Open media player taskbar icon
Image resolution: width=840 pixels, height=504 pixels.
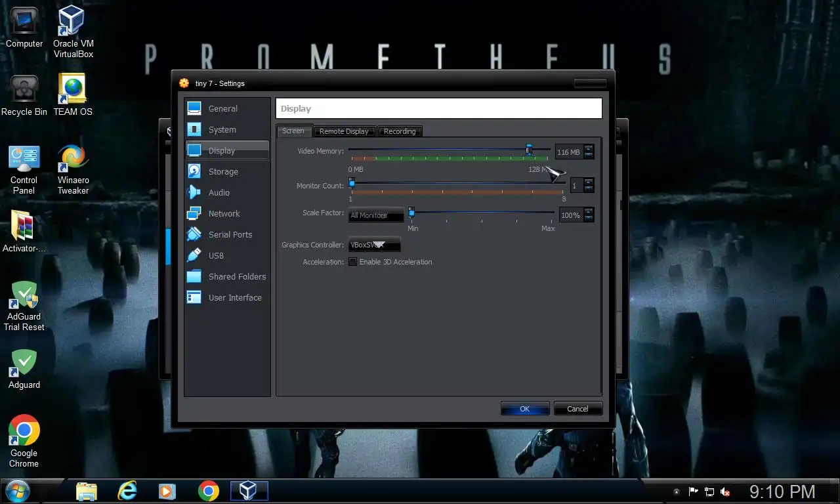tap(167, 491)
